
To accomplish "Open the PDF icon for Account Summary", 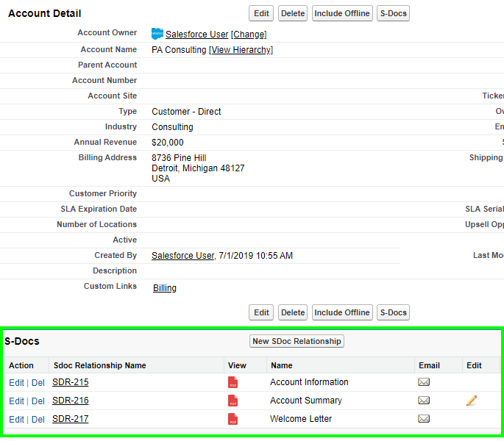I will pos(233,401).
